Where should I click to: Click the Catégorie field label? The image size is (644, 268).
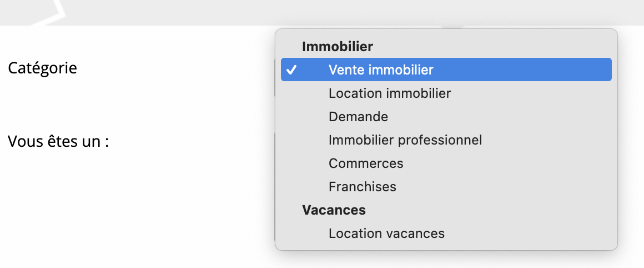42,68
